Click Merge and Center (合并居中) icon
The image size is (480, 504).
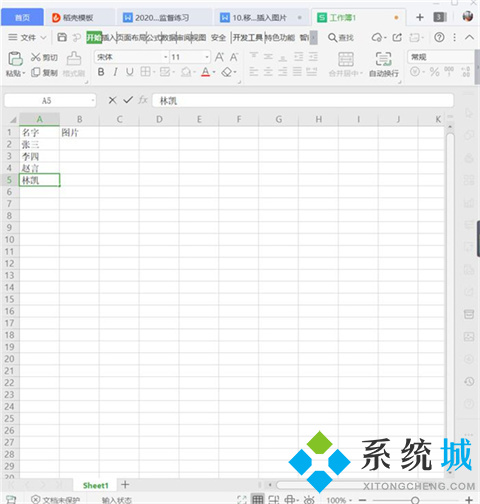[346, 59]
